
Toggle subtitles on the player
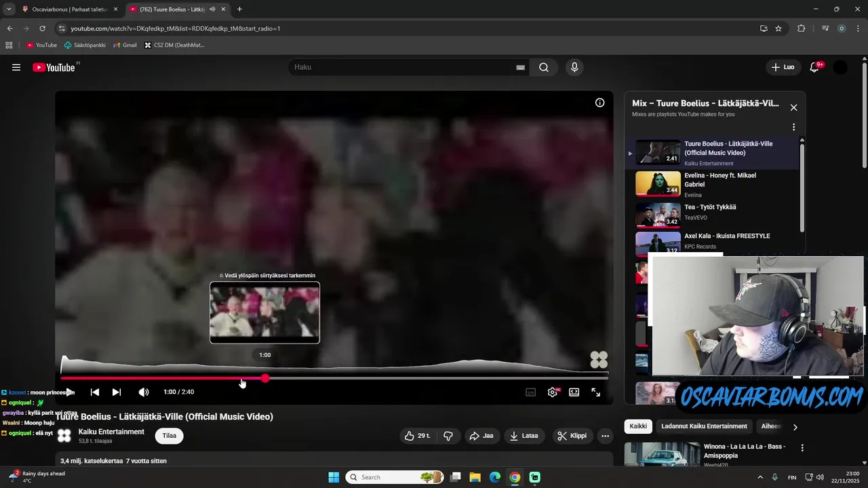[531, 392]
